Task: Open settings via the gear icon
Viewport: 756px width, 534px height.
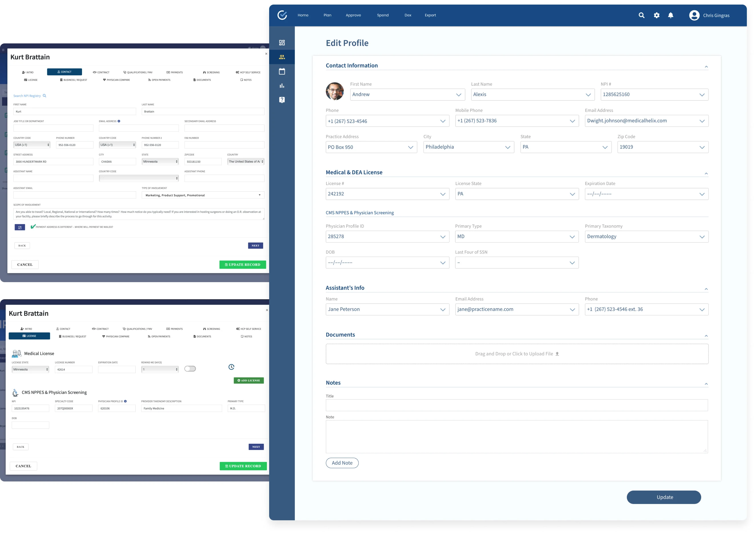Action: (x=656, y=15)
